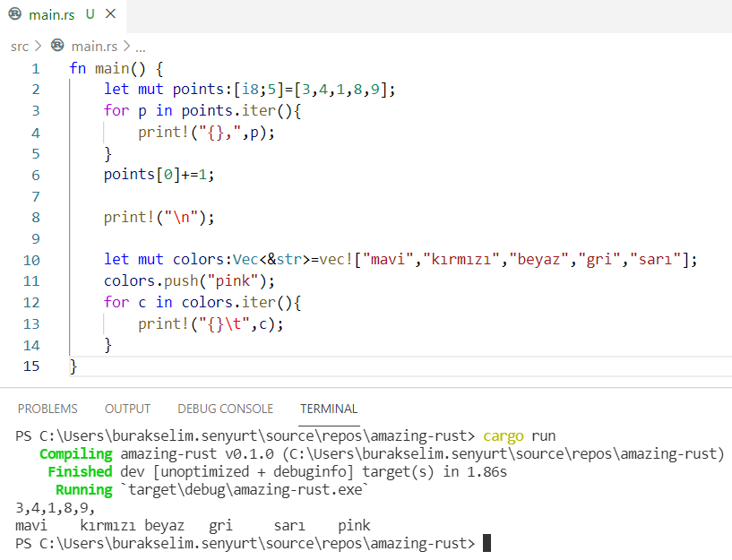
Task: Click line number 6 in the gutter
Action: pyautogui.click(x=35, y=174)
